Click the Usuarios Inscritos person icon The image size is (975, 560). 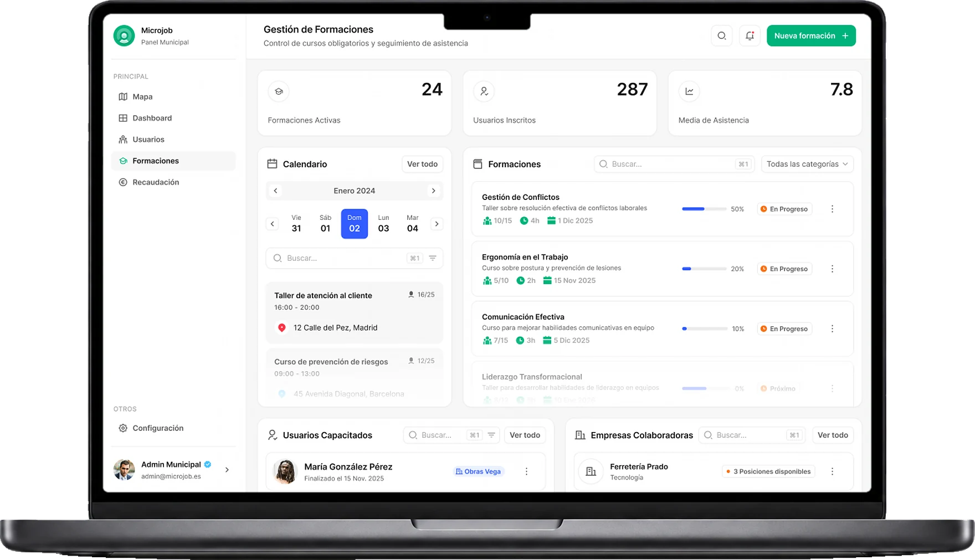(484, 91)
